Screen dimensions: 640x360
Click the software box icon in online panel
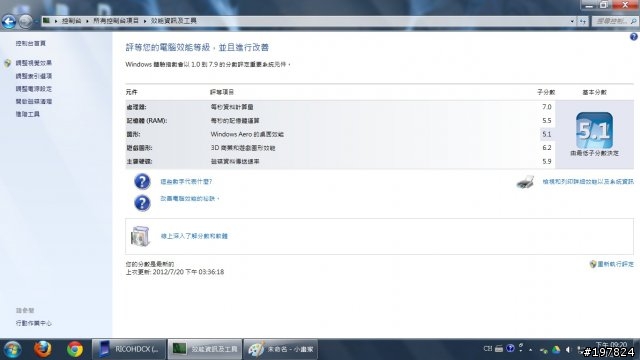[x=140, y=236]
